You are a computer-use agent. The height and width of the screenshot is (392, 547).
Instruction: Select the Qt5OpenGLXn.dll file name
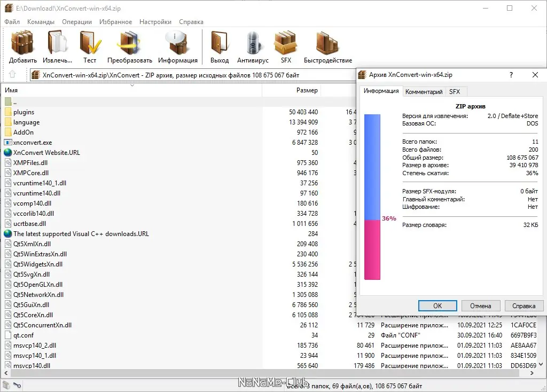tap(38, 285)
